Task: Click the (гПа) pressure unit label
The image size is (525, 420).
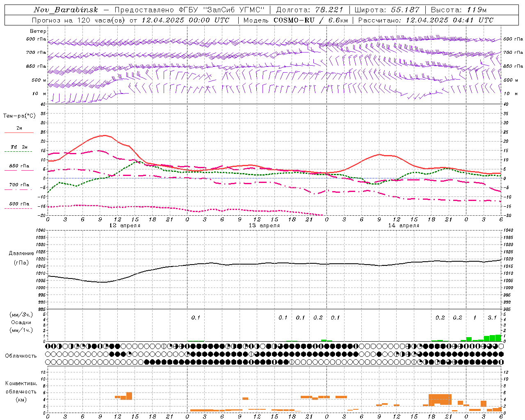Action: (x=21, y=262)
